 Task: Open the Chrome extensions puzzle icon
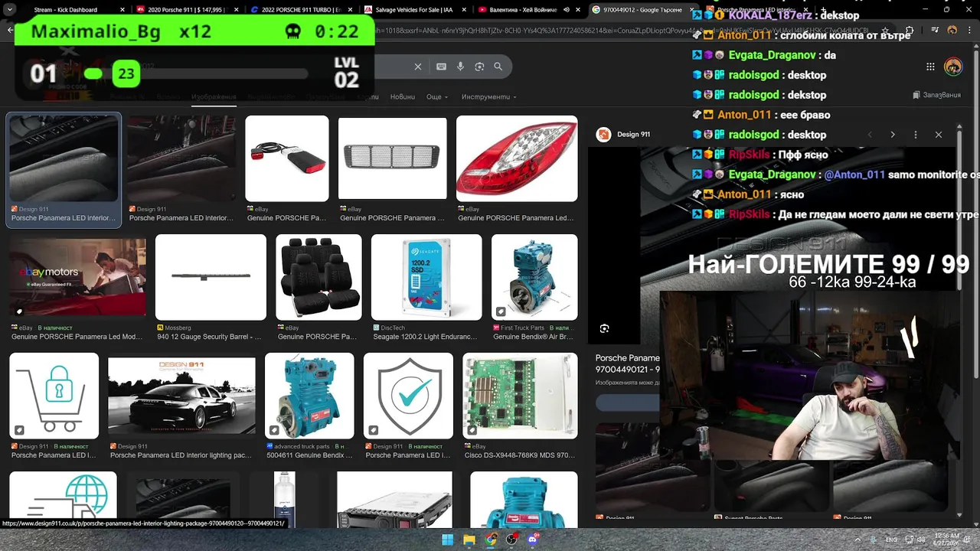point(909,31)
